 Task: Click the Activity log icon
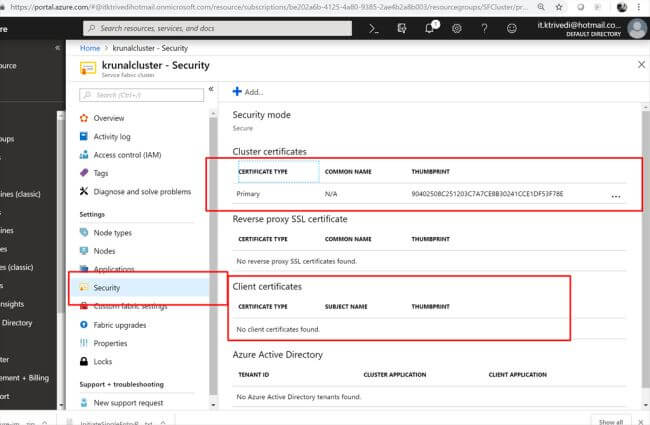click(x=84, y=136)
